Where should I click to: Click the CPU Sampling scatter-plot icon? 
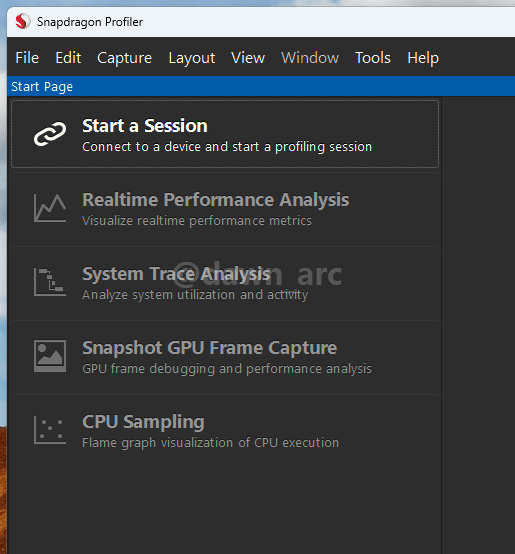[50, 430]
